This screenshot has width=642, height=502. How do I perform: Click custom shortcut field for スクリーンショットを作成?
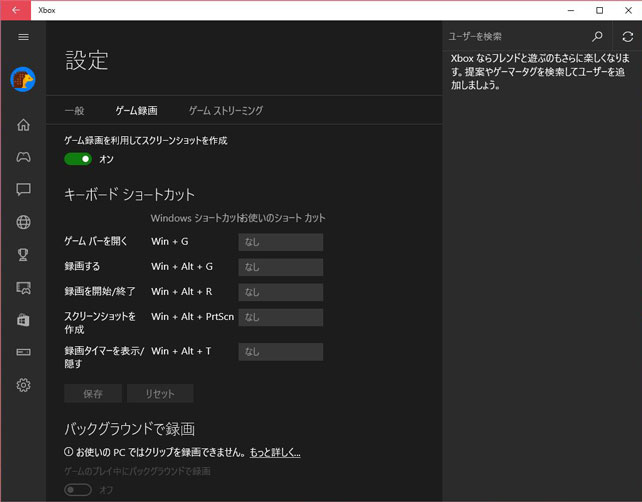point(281,317)
